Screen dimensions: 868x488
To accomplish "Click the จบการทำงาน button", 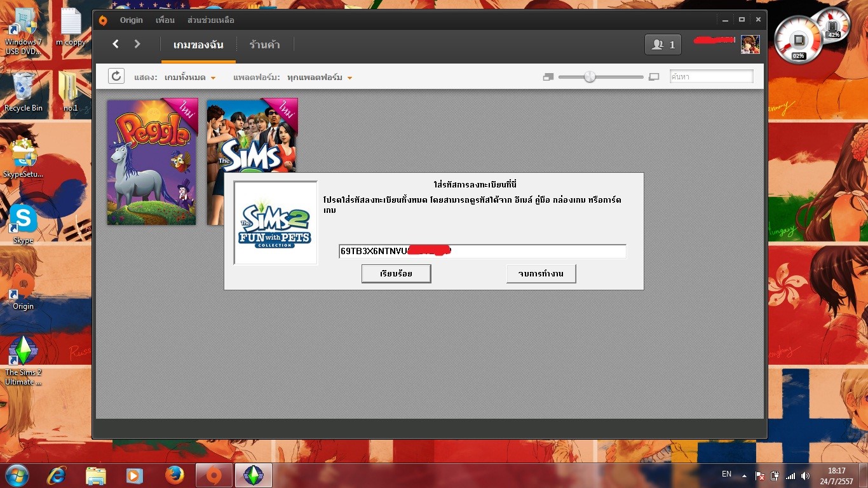I will [541, 274].
